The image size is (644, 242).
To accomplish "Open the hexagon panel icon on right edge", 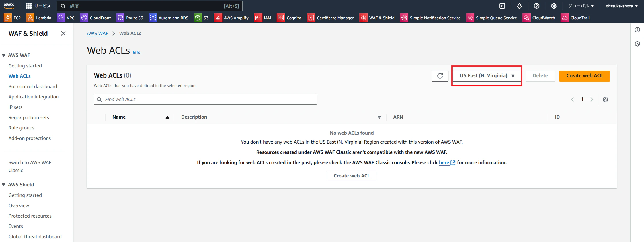I will 637,44.
